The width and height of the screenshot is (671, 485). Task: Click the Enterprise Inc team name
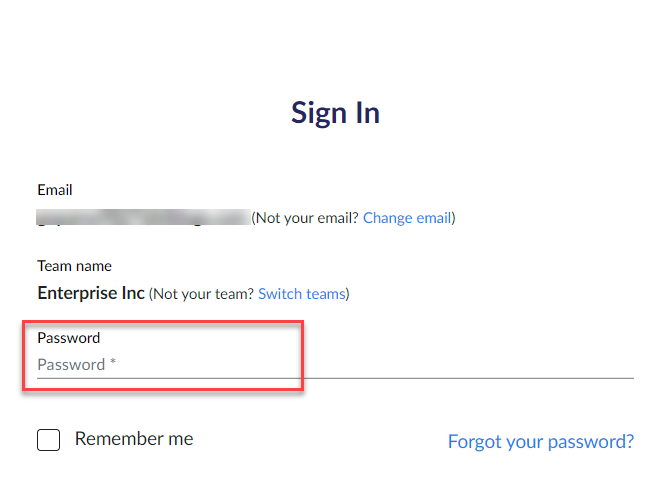91,293
